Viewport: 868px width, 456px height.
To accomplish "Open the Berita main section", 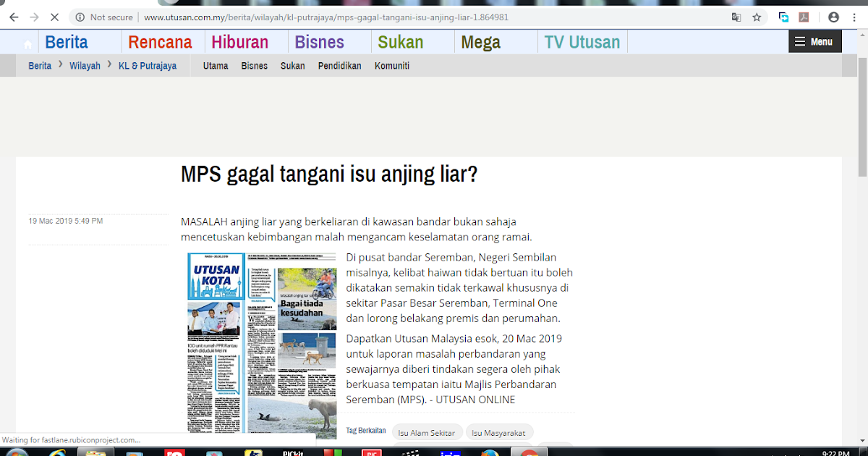I will coord(67,42).
